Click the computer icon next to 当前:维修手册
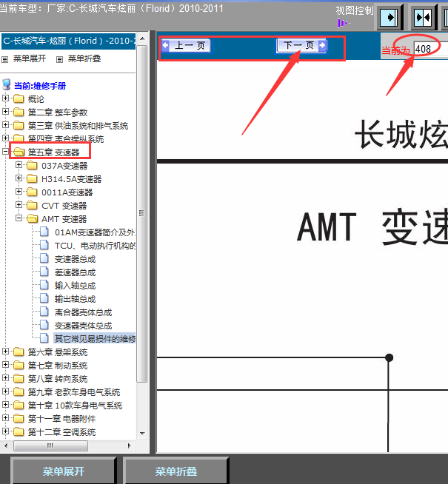The image size is (448, 484). pos(7,84)
